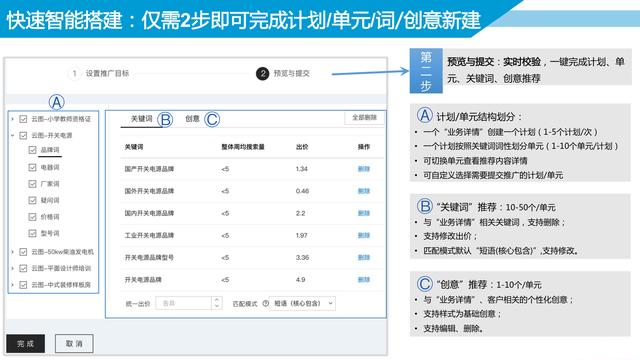Click the 完成 button
Image resolution: width=640 pixels, height=360 pixels.
[25, 344]
